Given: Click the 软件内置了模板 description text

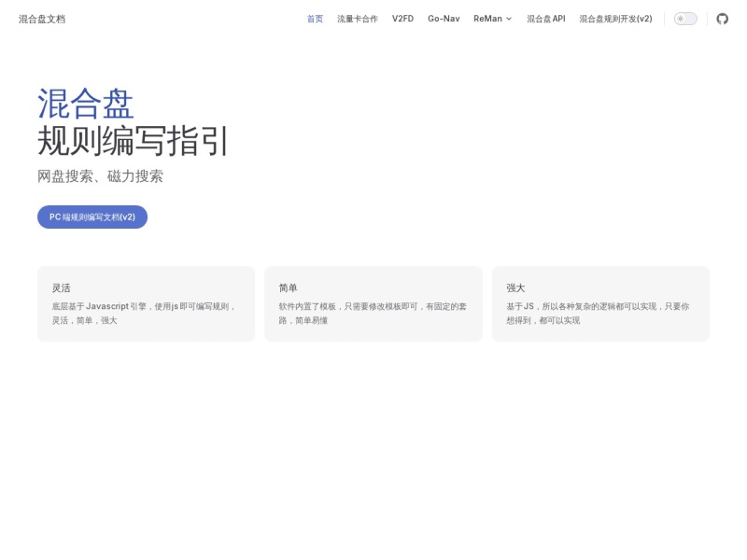Looking at the screenshot, I should point(373,314).
